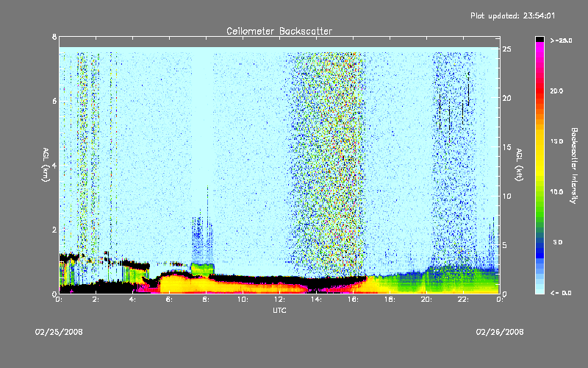Click the 10.0 colorbar scale label
Image resolution: width=588 pixels, height=368 pixels.
556,191
